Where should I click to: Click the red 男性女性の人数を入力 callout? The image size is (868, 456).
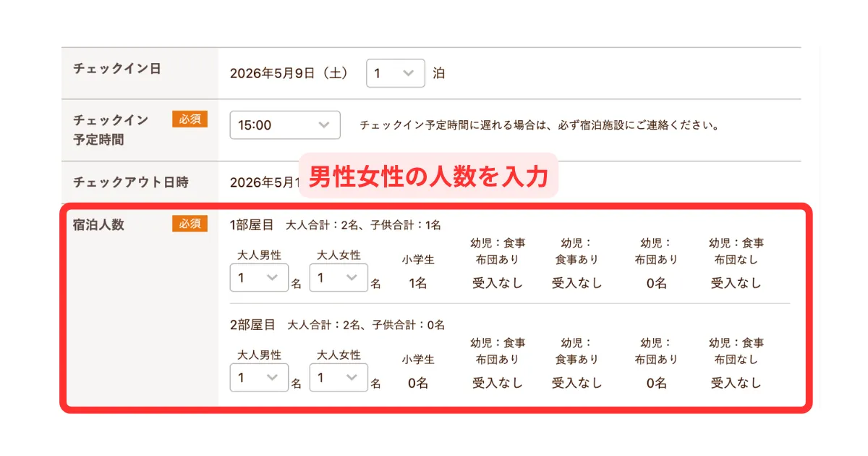pos(428,176)
